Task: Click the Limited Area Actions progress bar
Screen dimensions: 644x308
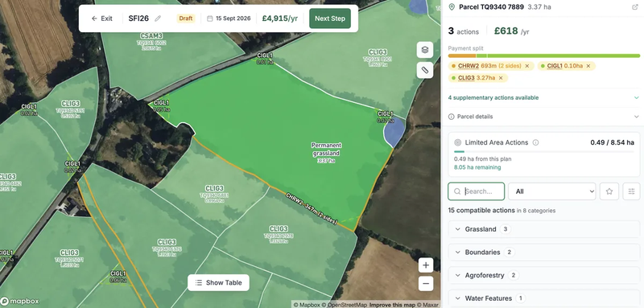Action: point(544,152)
